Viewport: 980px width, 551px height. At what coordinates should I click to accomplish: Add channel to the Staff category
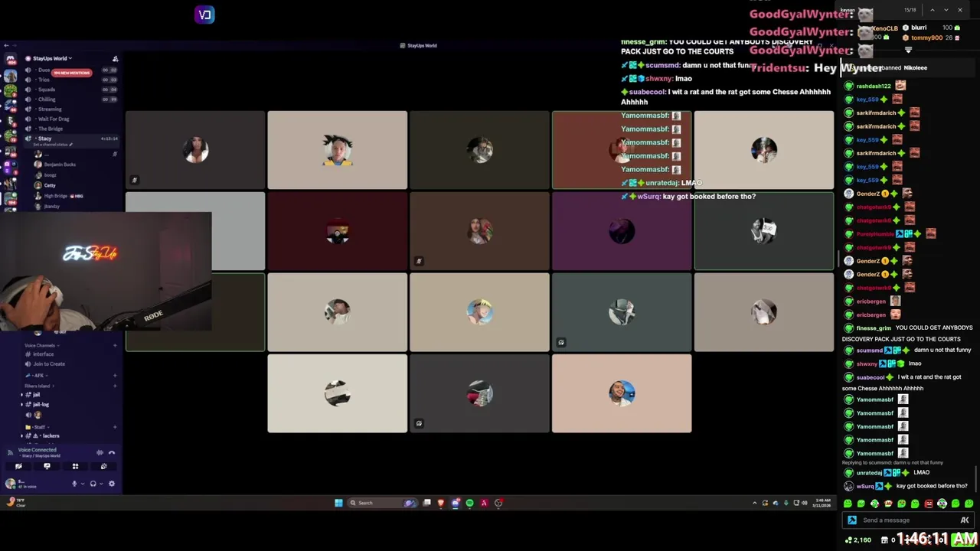tap(115, 427)
